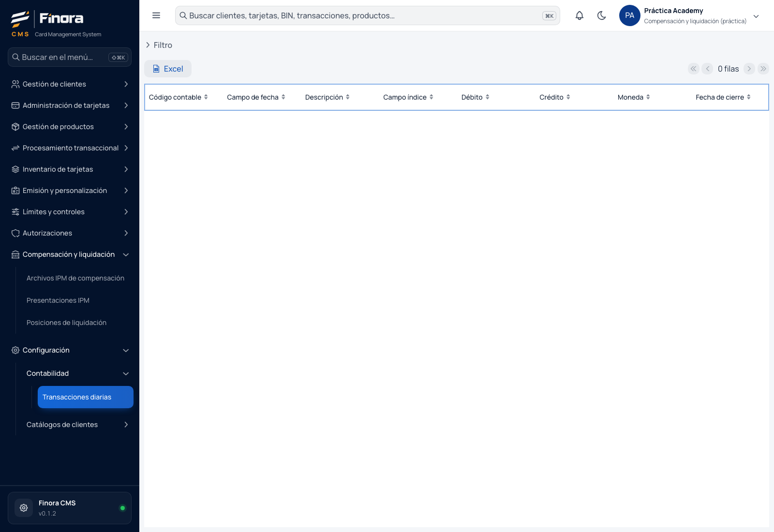Sort by Débito column

coord(476,97)
